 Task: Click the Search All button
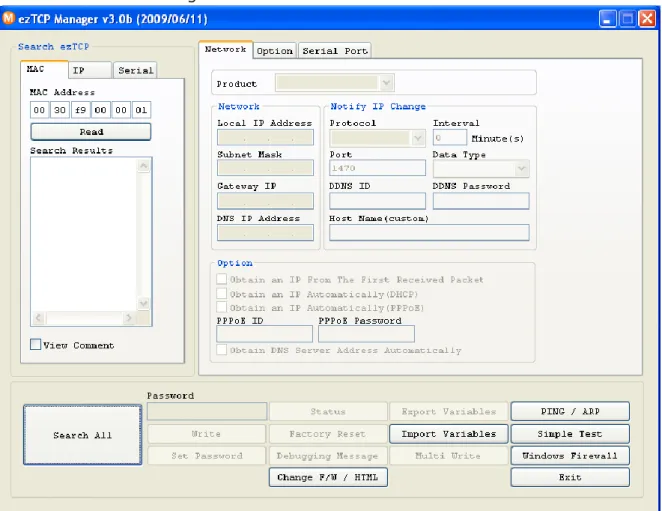click(x=83, y=435)
